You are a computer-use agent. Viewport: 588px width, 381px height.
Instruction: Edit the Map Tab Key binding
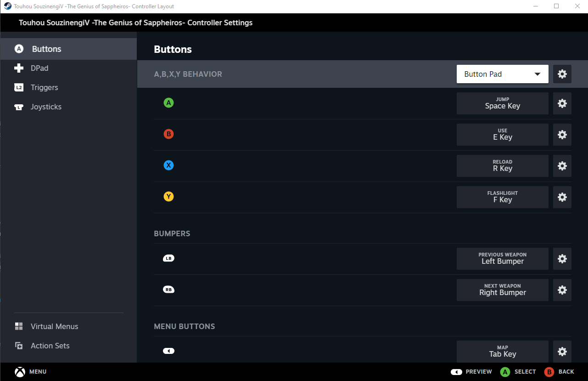point(503,352)
